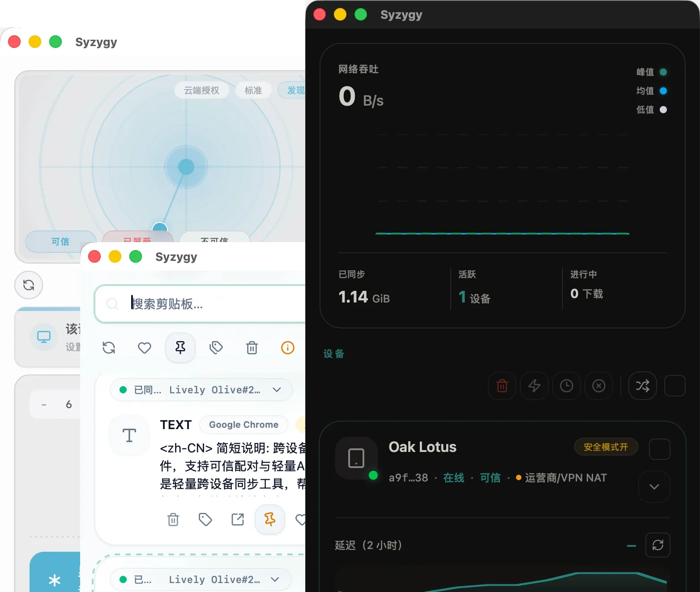Click the orange info icon in clipboard toolbar
Screen dimensions: 700x592
288,348
